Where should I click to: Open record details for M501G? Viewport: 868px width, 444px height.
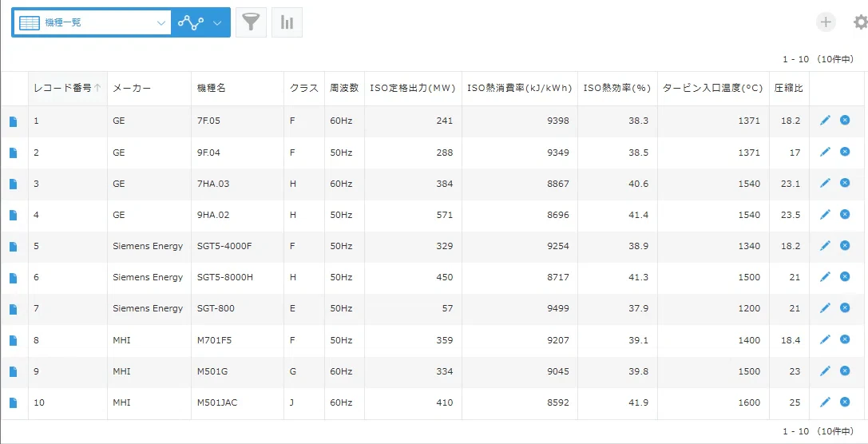pyautogui.click(x=14, y=371)
